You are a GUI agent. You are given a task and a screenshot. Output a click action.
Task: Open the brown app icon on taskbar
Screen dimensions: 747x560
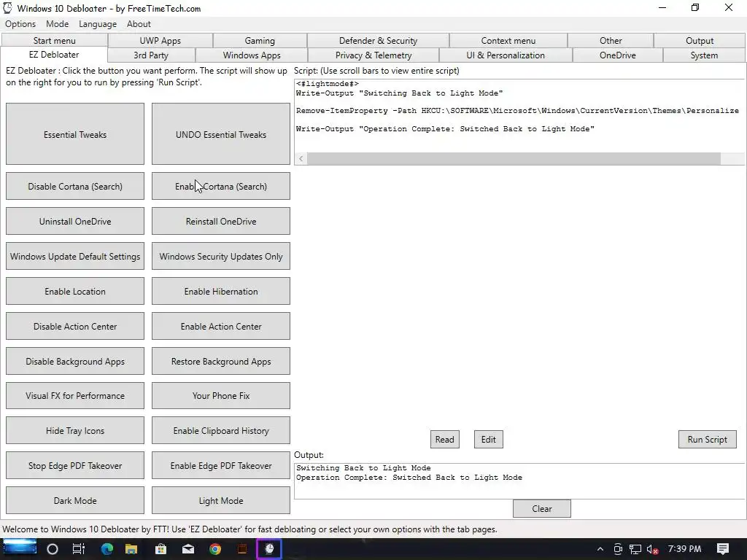[x=242, y=549]
